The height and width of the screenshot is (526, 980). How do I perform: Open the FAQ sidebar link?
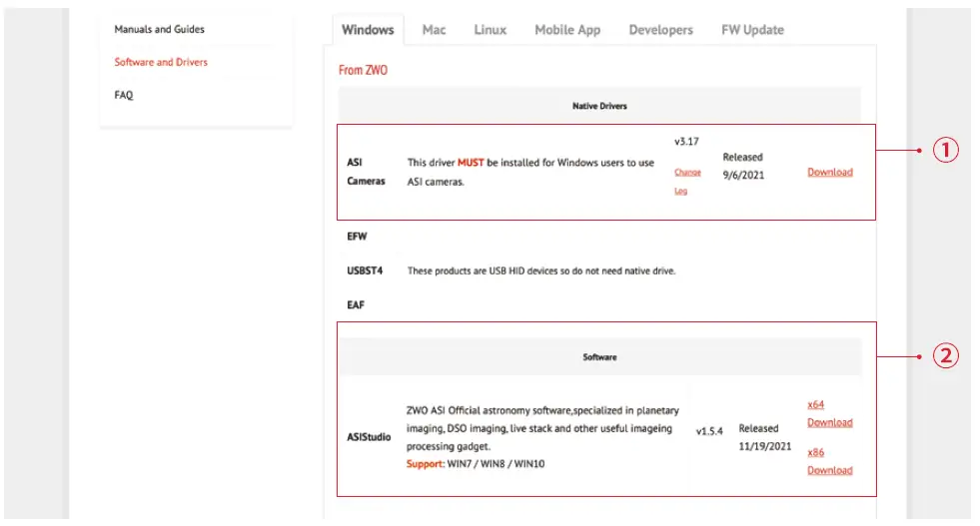(x=124, y=95)
